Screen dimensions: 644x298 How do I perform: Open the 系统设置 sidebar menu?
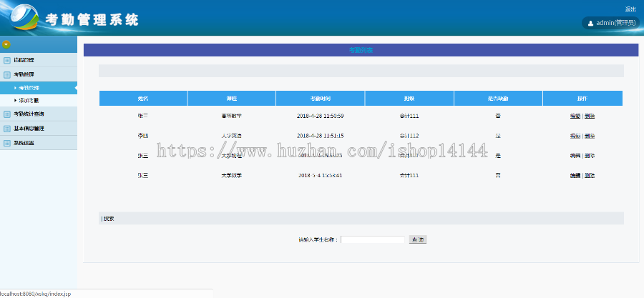coord(39,143)
